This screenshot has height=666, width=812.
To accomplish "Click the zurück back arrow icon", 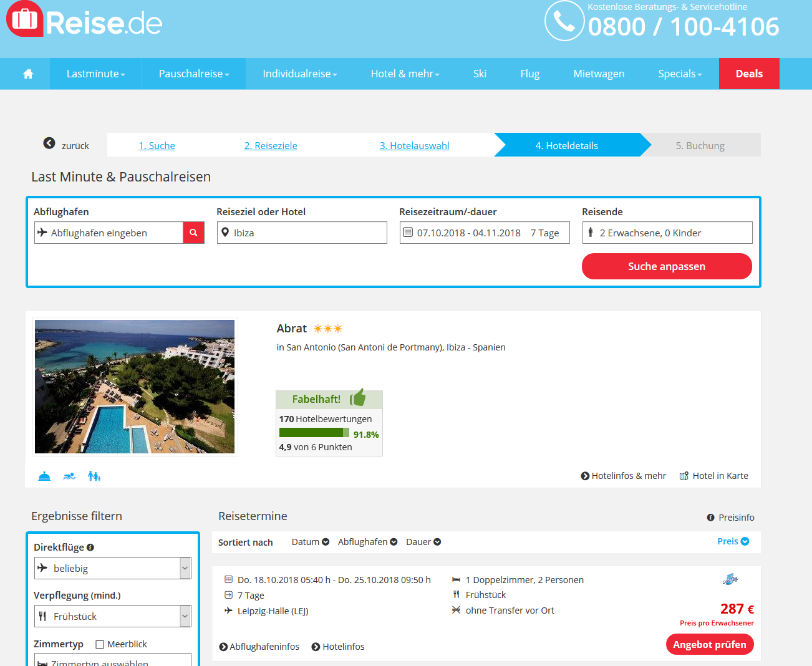I will [x=49, y=143].
